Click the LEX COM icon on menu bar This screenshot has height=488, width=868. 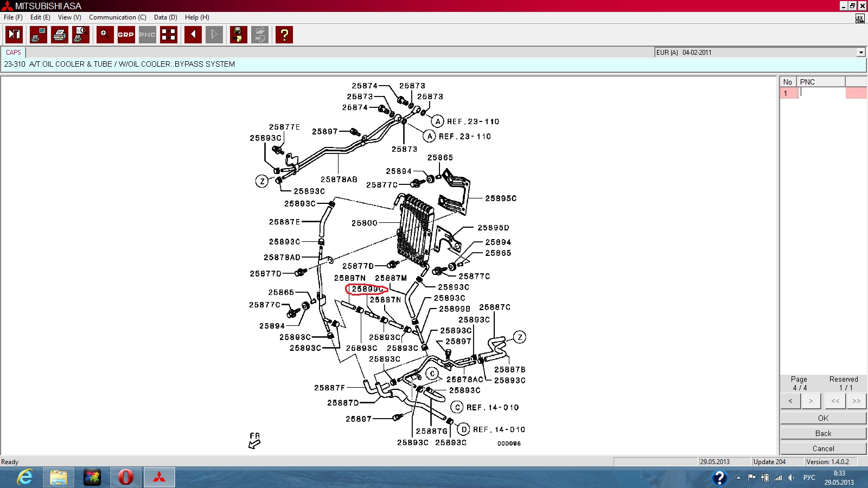(x=860, y=18)
